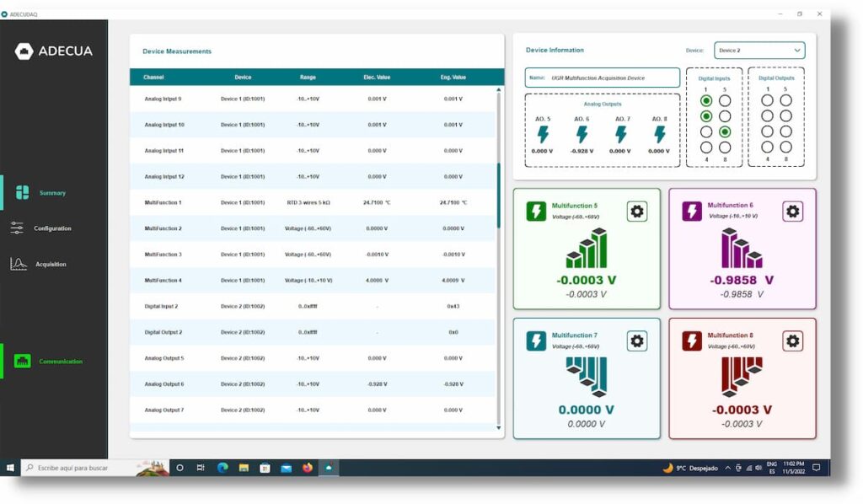Image resolution: width=863 pixels, height=504 pixels.
Task: Go to the Configuration section
Action: pyautogui.click(x=52, y=228)
